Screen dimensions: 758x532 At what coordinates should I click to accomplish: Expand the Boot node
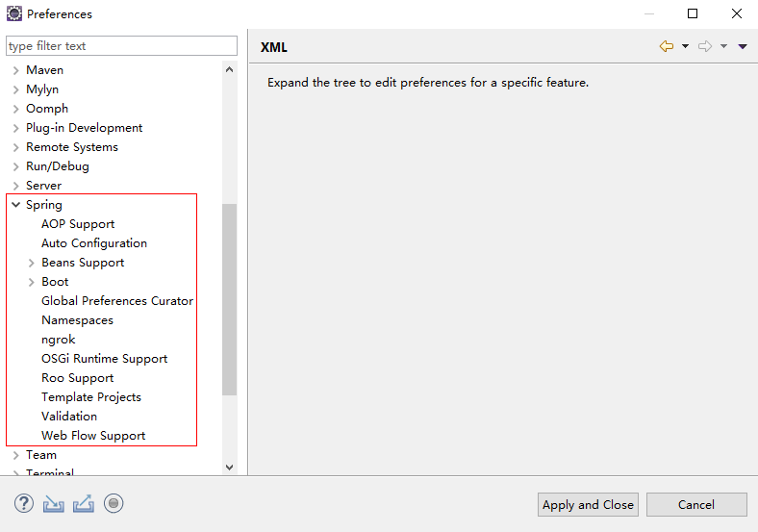[32, 282]
